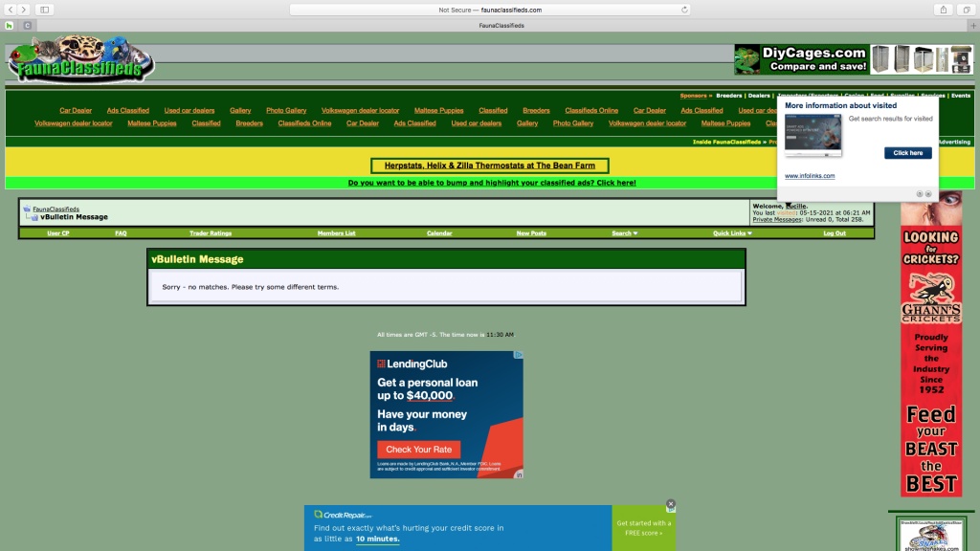Click the 'Sorry - no matches' message text
Viewport: 980px width, 551px height.
tap(250, 287)
